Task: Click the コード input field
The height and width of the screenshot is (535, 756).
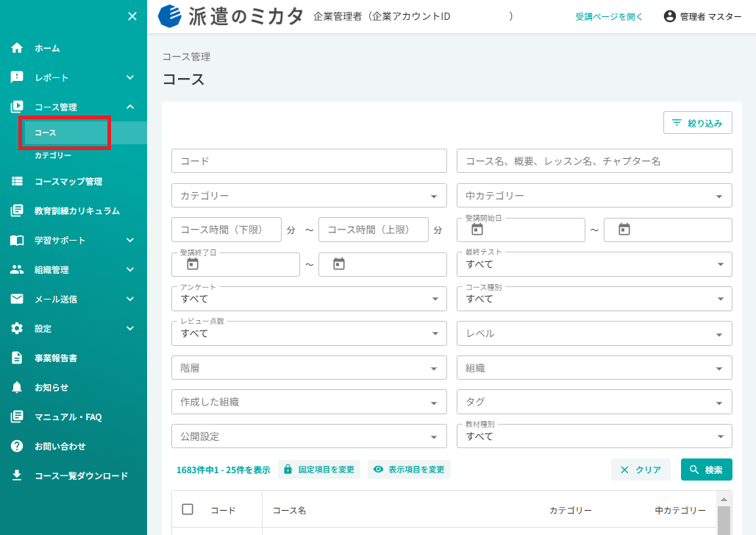Action: (309, 161)
